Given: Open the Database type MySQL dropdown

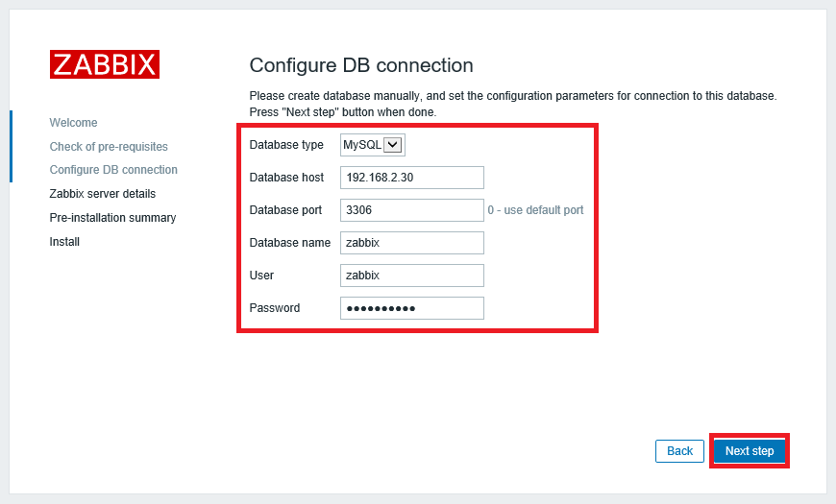Looking at the screenshot, I should pos(373,145).
